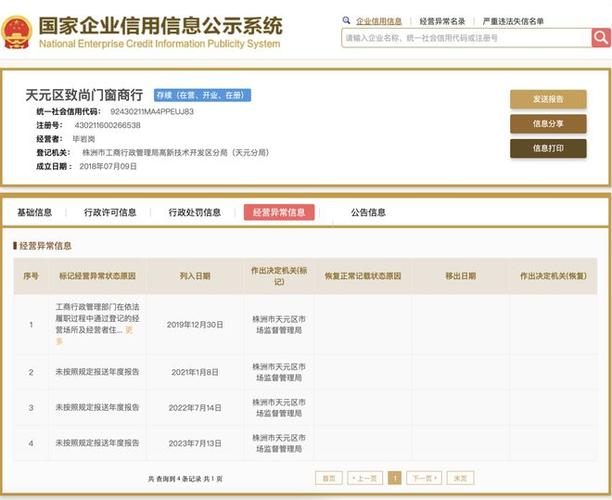
Task: Switch to the 公告信息 tab
Action: pos(368,212)
